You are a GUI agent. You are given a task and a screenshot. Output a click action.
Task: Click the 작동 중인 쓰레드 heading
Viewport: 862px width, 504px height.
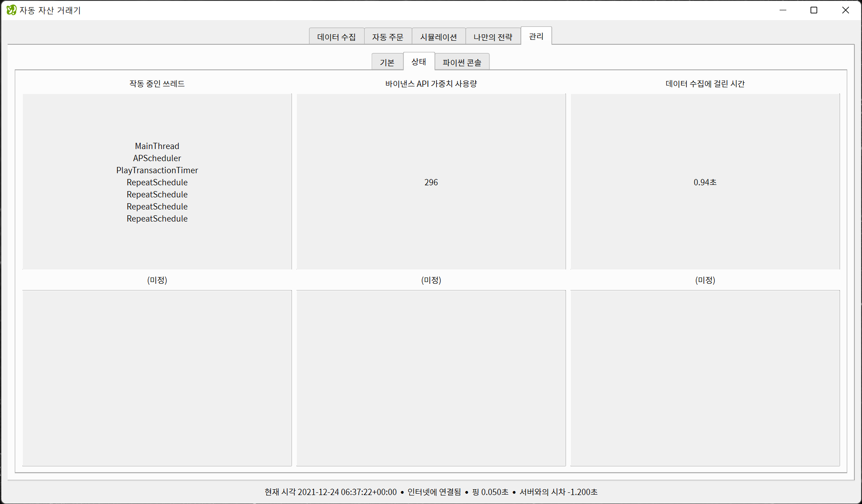[x=157, y=84]
